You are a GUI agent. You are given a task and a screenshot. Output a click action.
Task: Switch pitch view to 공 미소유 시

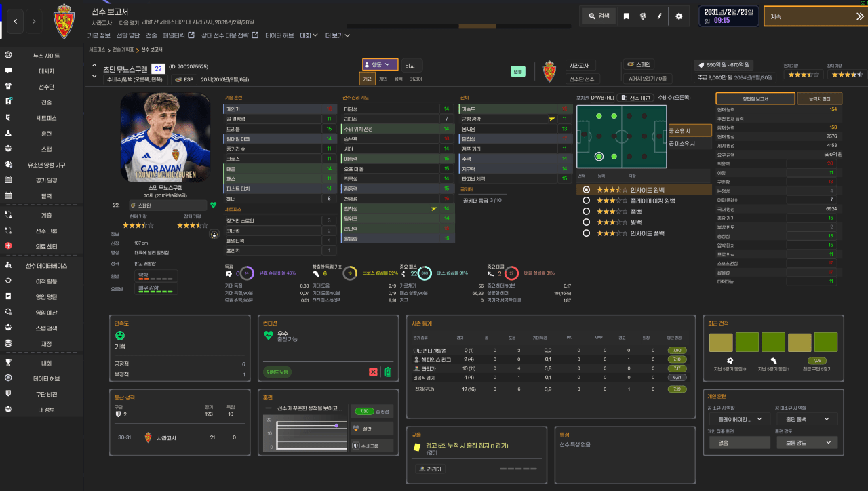point(690,144)
